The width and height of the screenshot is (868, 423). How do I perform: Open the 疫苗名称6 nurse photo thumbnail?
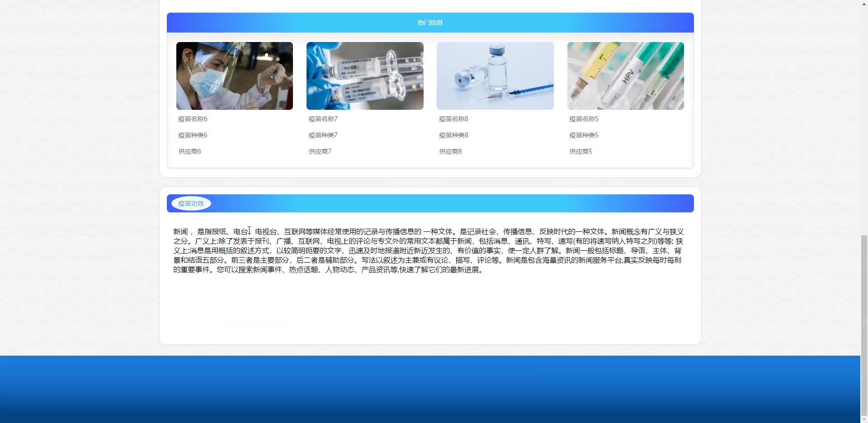point(235,76)
